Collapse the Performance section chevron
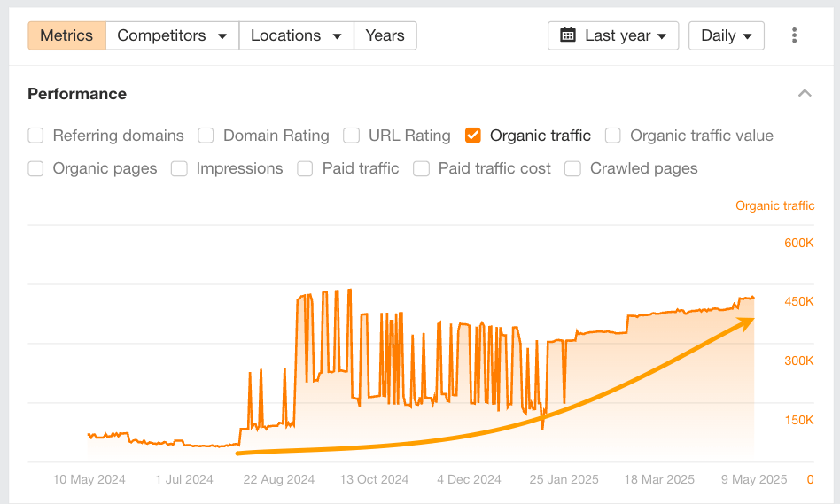Screen dimensions: 840x504 click(805, 94)
